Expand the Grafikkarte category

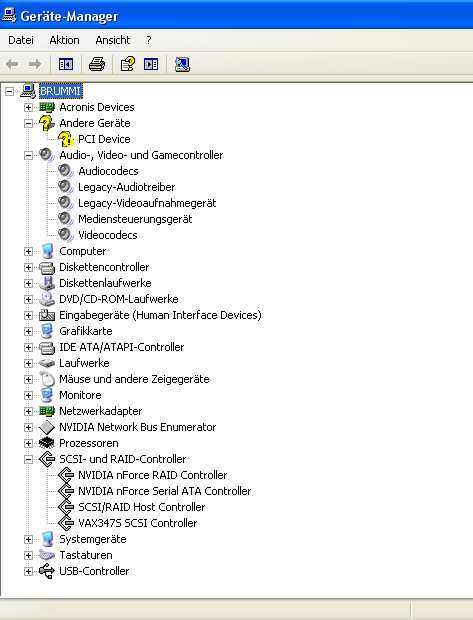[28, 331]
